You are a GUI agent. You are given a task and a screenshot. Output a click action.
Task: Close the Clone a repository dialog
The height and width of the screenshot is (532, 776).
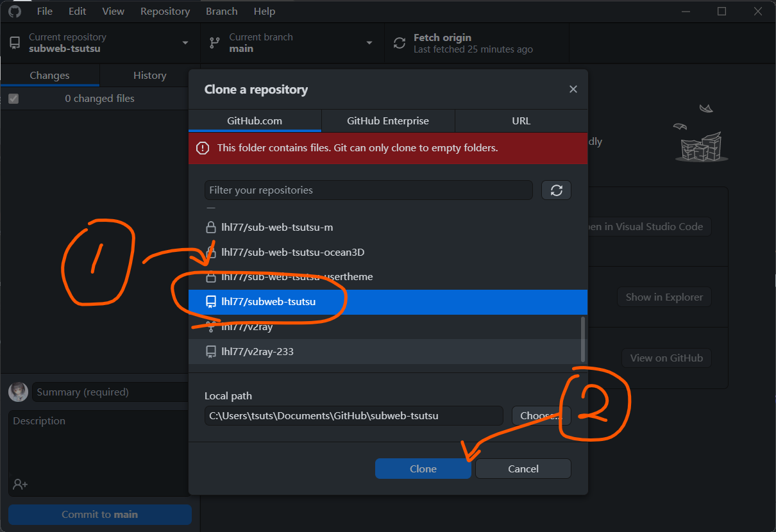pos(573,89)
